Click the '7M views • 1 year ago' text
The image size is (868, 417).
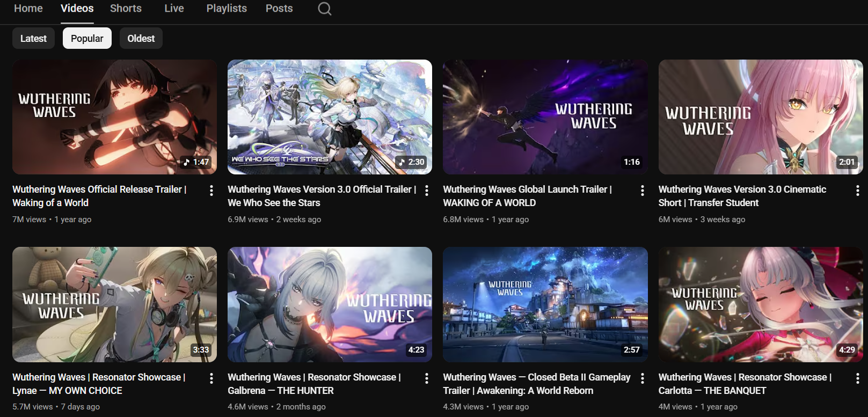pyautogui.click(x=52, y=220)
